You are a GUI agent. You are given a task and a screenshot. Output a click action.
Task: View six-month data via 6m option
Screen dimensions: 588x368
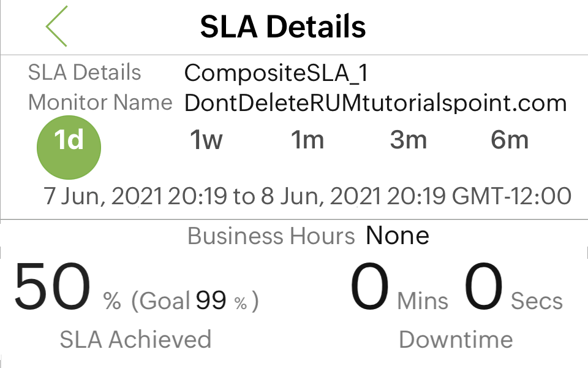[510, 140]
